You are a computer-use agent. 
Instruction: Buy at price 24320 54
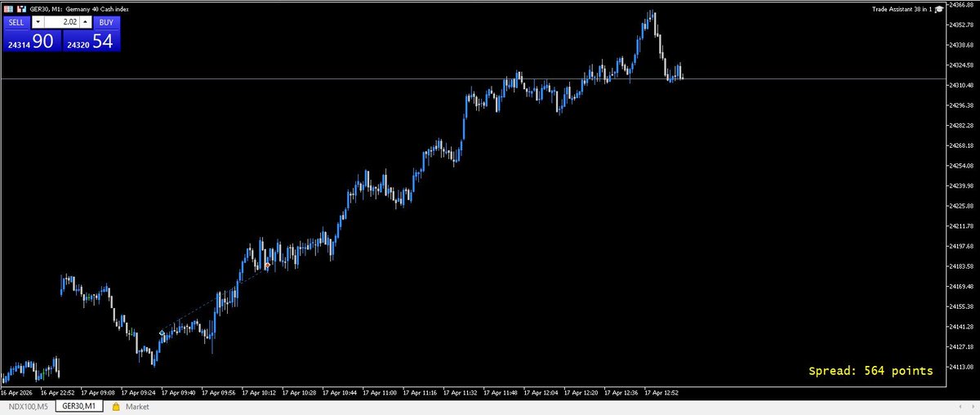point(91,42)
